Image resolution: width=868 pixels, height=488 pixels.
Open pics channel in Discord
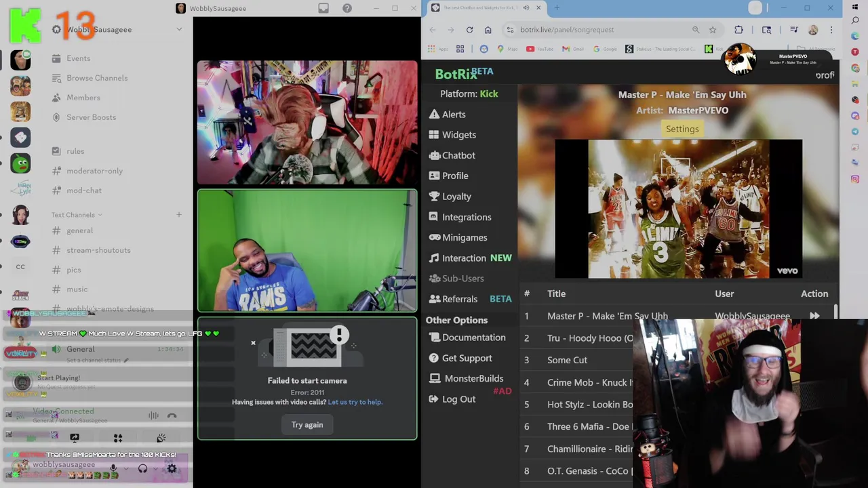tap(67, 270)
